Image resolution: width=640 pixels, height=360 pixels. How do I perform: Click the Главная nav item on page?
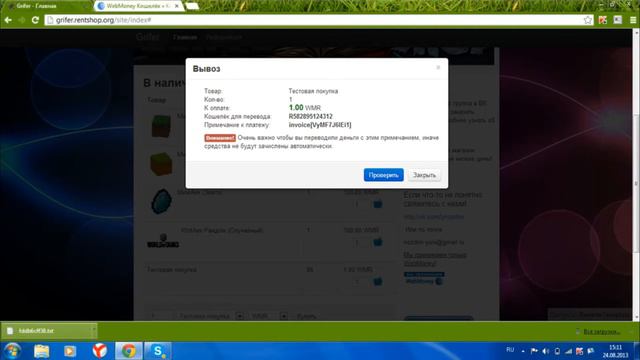point(185,37)
